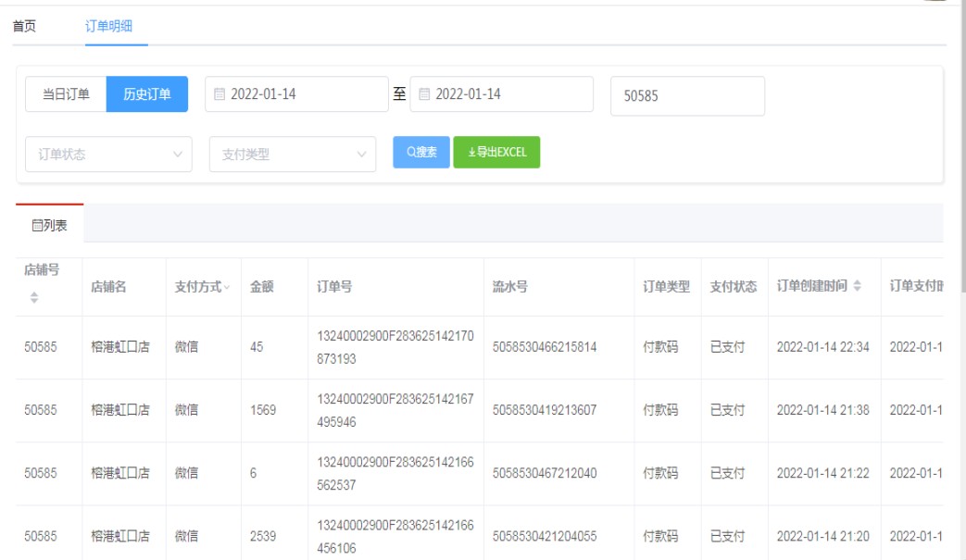The image size is (966, 560).
Task: Select the 历史订单 toggle option
Action: (x=147, y=94)
